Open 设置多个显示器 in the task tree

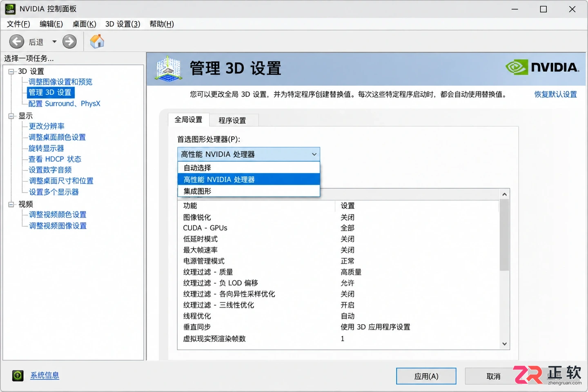pyautogui.click(x=53, y=192)
